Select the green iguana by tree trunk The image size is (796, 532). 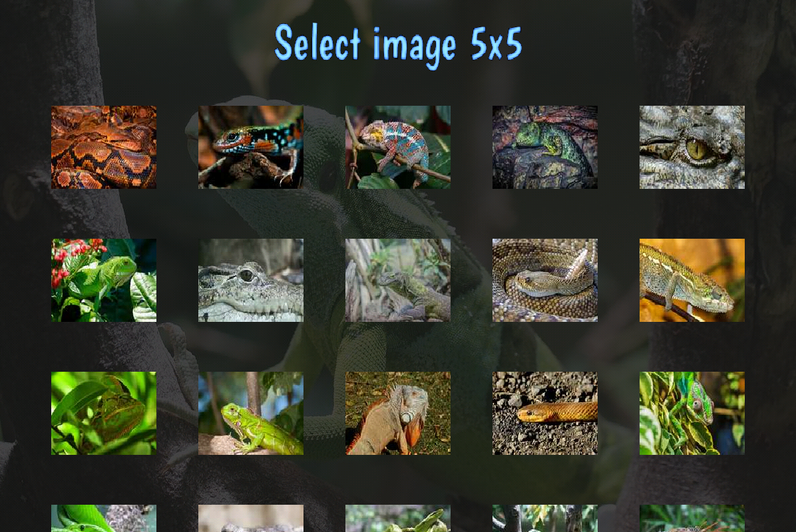(x=251, y=413)
